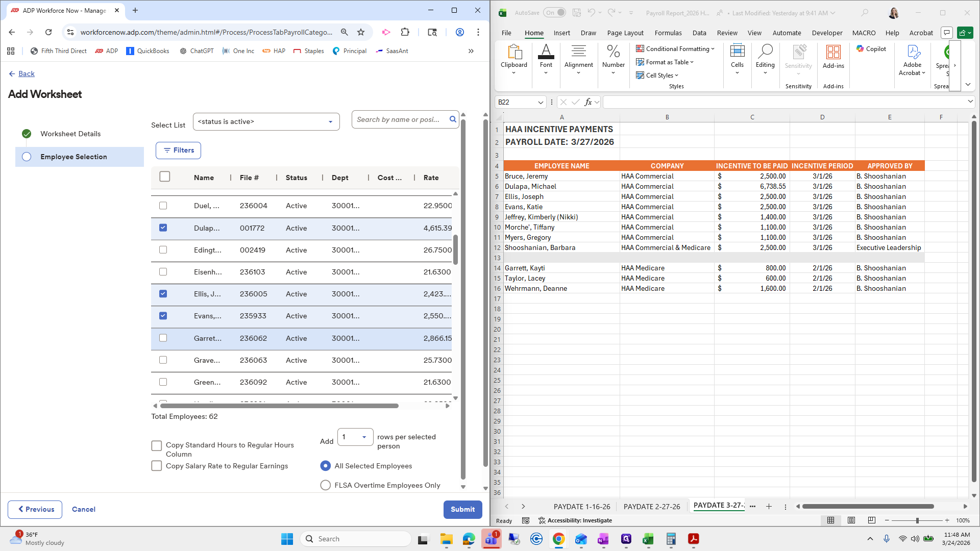Enable Copy Salary Rate to Regular Earnings

pos(157,466)
